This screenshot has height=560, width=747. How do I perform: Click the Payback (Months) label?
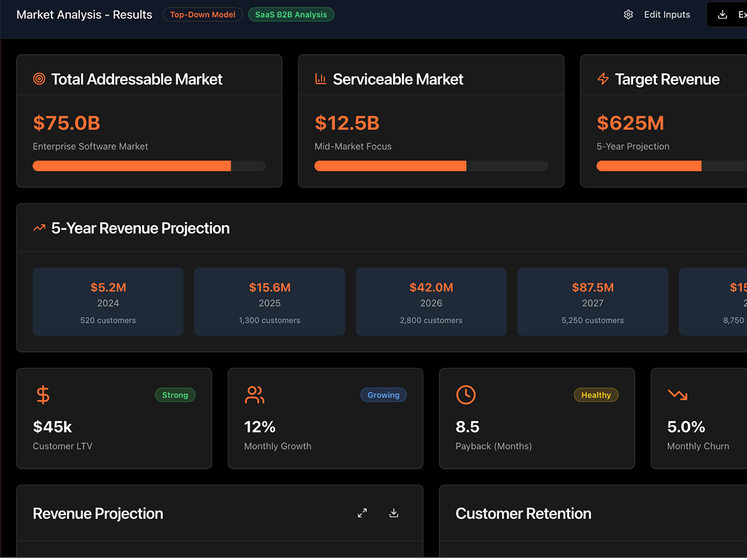coord(494,446)
